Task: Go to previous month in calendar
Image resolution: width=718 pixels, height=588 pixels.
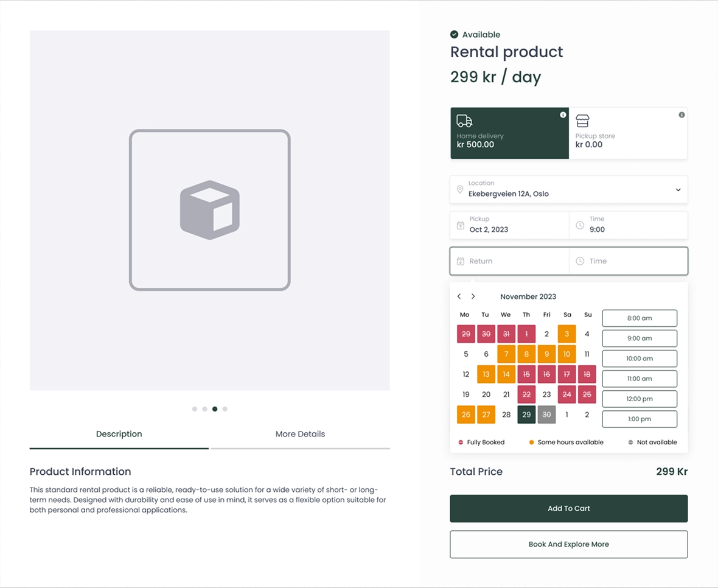Action: (459, 296)
